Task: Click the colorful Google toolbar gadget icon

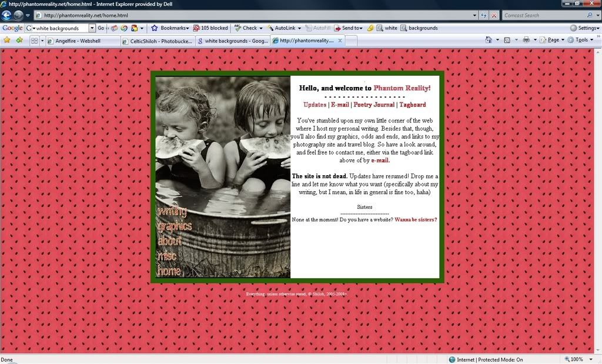Action: pyautogui.click(x=135, y=28)
